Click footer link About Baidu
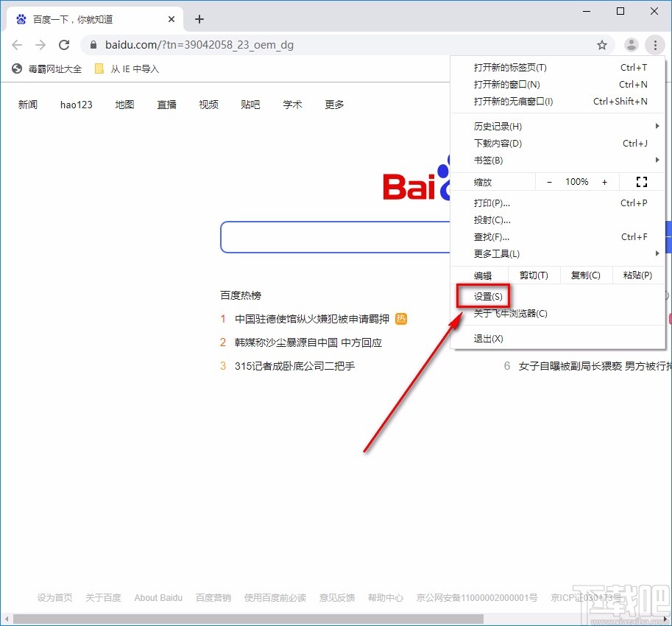 (x=158, y=598)
